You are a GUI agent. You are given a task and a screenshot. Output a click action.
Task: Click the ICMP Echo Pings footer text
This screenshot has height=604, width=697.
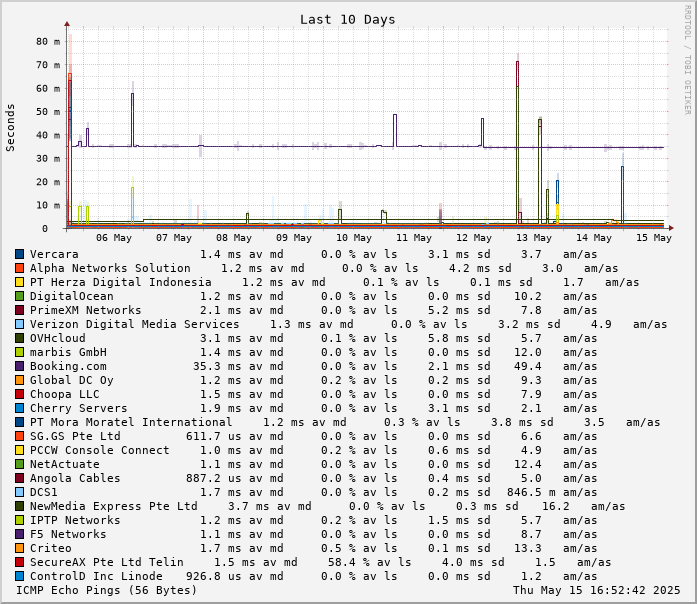coord(106,590)
